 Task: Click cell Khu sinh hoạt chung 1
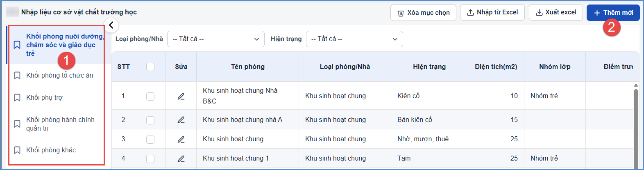coord(248,159)
